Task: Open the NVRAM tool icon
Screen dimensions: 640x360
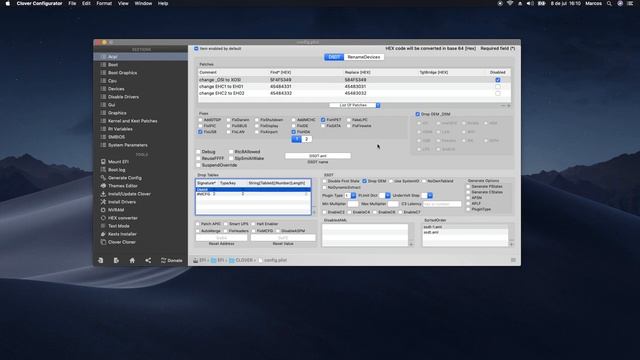Action: (x=103, y=210)
